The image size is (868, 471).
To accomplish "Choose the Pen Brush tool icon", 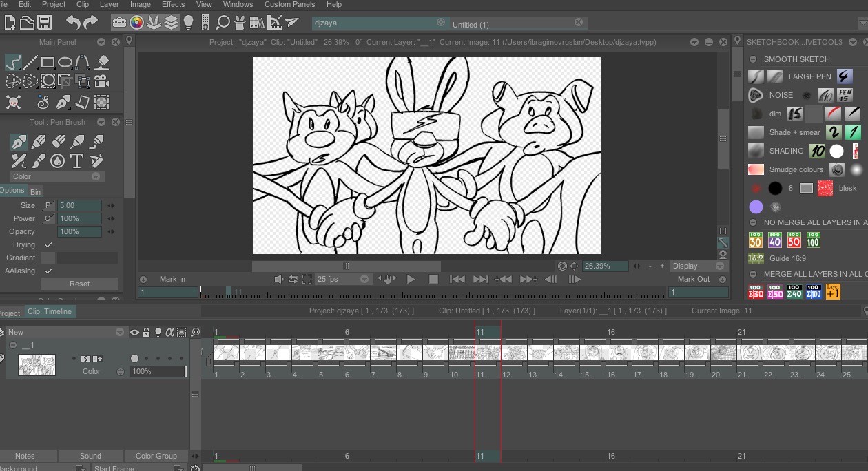I will pyautogui.click(x=19, y=142).
